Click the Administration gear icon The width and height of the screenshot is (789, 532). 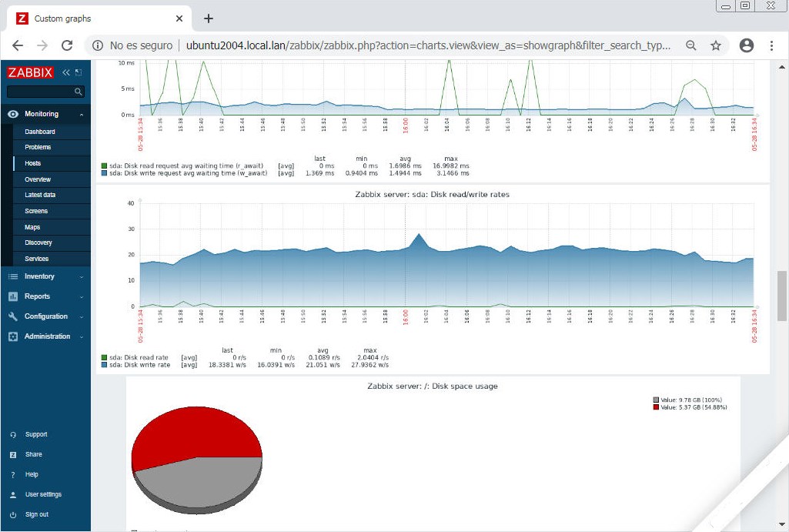point(13,336)
